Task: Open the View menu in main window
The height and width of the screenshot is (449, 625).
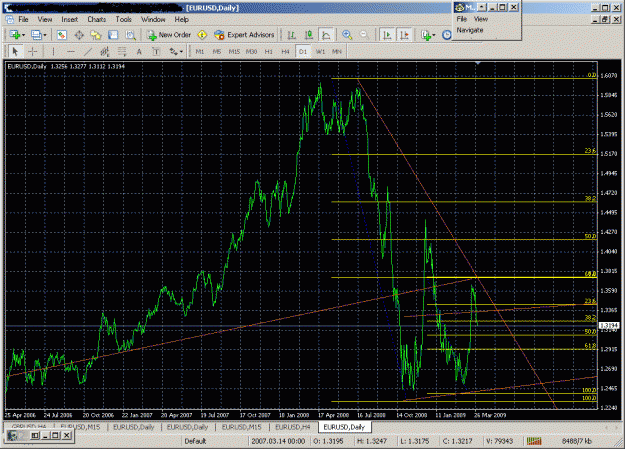Action: tap(45, 19)
